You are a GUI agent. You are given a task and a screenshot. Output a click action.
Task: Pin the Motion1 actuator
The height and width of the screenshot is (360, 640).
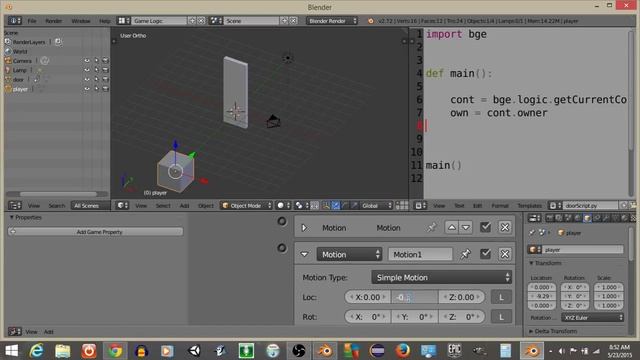tap(465, 254)
